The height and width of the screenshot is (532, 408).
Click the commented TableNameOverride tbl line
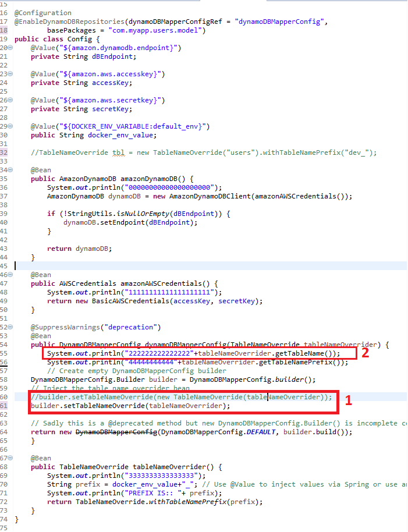[204, 152]
